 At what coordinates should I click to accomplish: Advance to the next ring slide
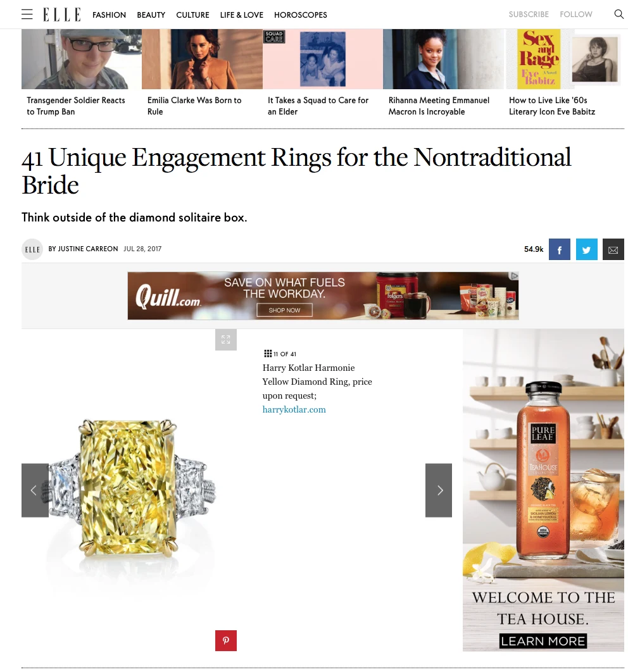(439, 490)
